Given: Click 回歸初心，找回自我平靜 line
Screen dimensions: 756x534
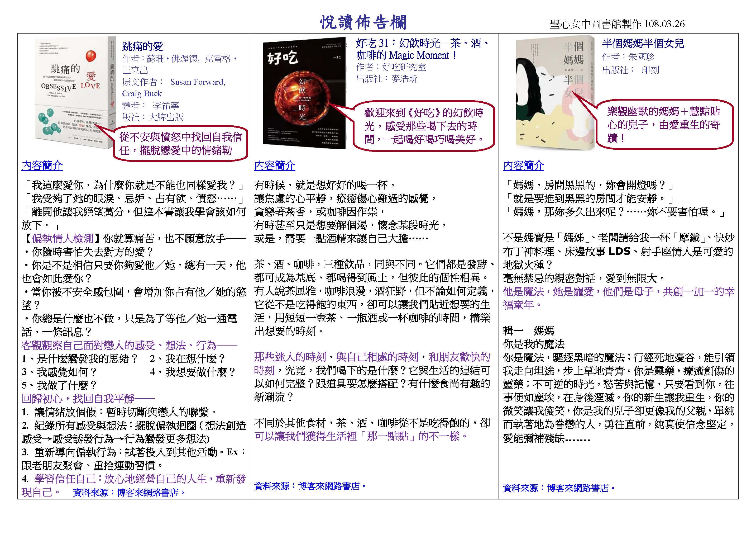Looking at the screenshot, I should [x=78, y=399].
